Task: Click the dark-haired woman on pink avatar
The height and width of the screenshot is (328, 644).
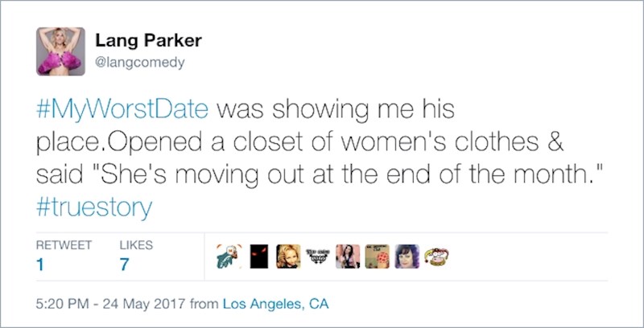Action: click(x=348, y=256)
